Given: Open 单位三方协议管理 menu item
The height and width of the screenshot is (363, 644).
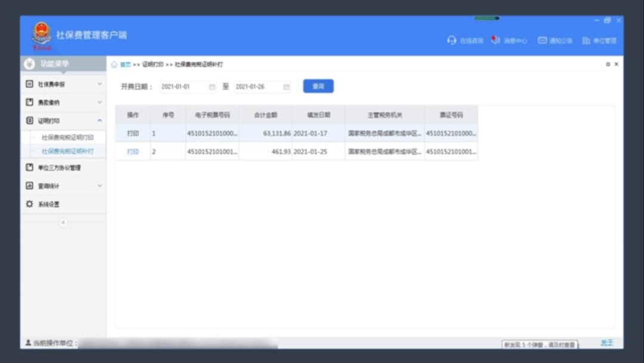Looking at the screenshot, I should pyautogui.click(x=58, y=168).
